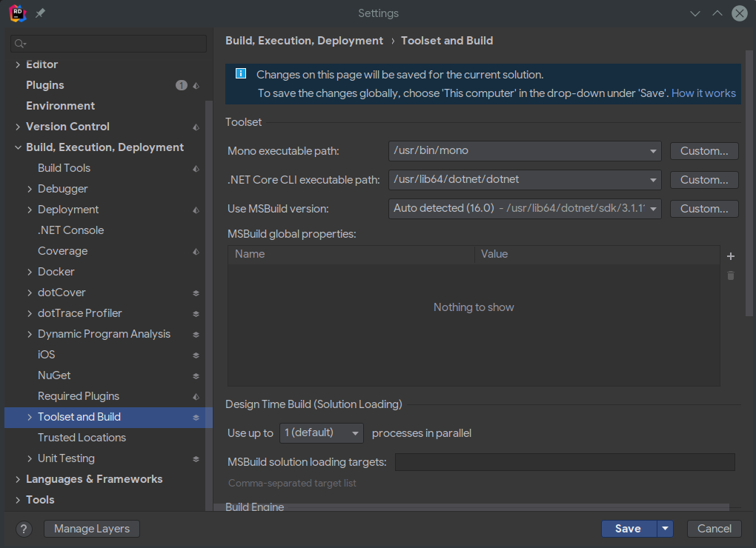This screenshot has height=548, width=756.
Task: Open the How it works link
Action: 703,93
